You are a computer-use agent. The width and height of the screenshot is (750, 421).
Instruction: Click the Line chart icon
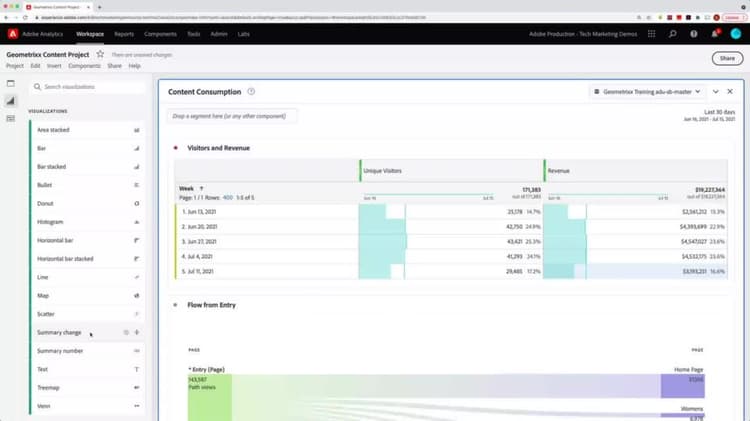pos(137,277)
